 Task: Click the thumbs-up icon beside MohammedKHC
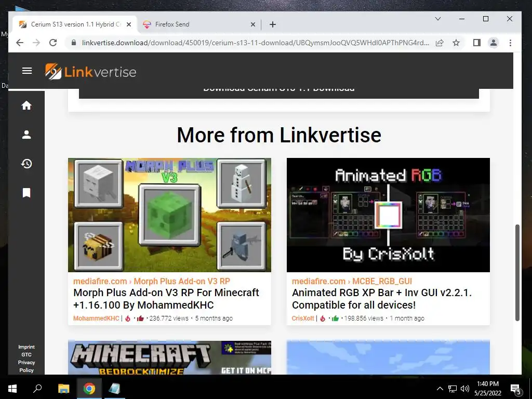click(x=140, y=318)
